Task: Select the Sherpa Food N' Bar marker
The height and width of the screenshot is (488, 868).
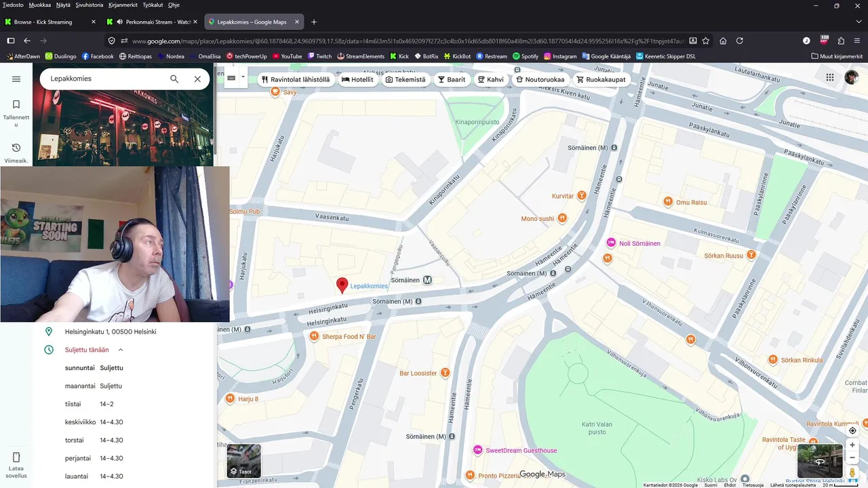Action: point(314,336)
